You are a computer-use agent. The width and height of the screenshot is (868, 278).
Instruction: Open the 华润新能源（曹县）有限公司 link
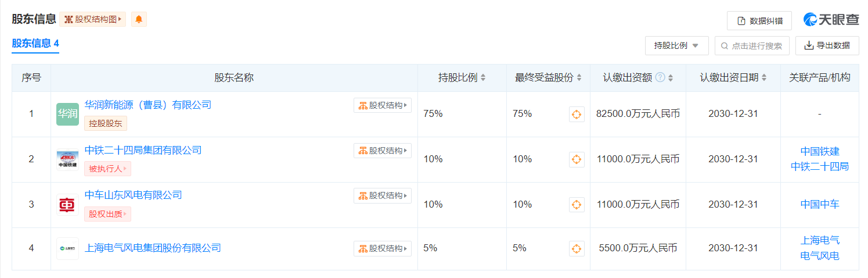click(148, 105)
